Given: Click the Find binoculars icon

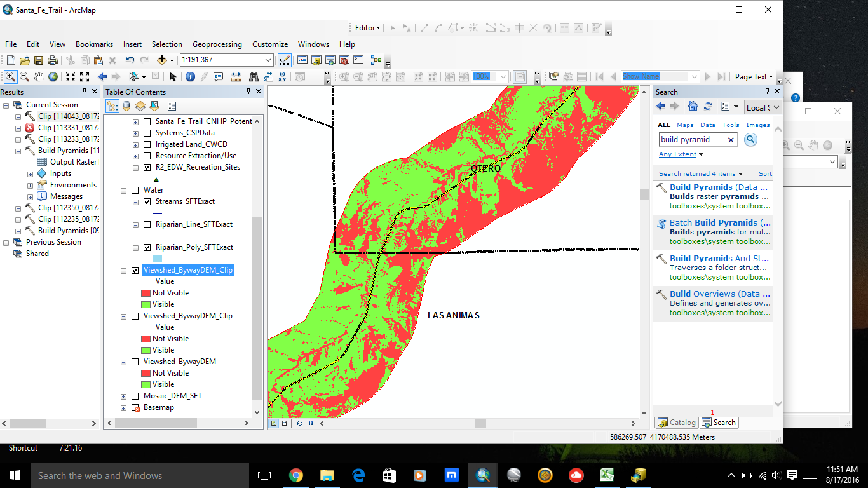Looking at the screenshot, I should 254,77.
